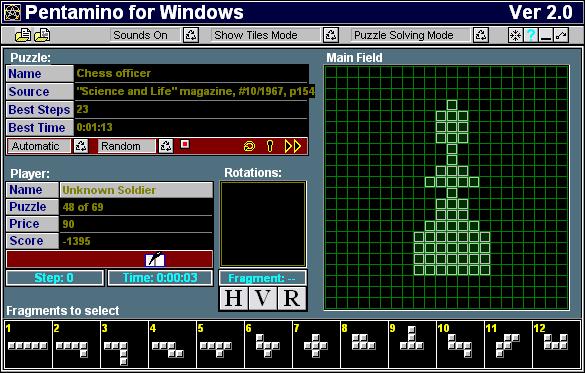Image resolution: width=585 pixels, height=373 pixels.
Task: Click the yellow key hint icon
Action: (x=270, y=146)
